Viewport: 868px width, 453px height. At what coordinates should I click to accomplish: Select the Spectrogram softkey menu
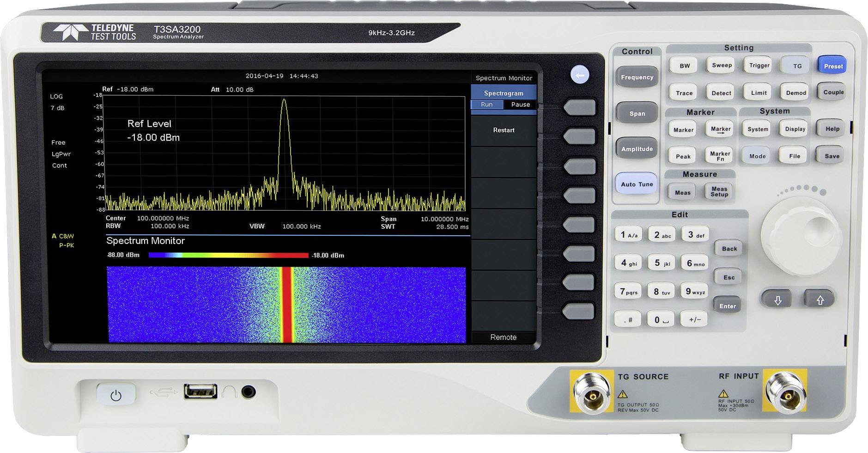[x=503, y=92]
